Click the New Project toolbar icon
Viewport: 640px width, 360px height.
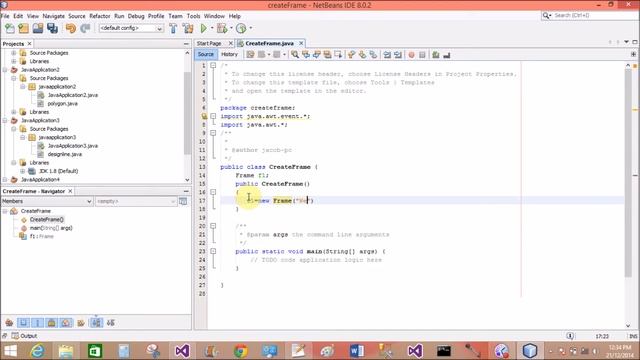24,28
